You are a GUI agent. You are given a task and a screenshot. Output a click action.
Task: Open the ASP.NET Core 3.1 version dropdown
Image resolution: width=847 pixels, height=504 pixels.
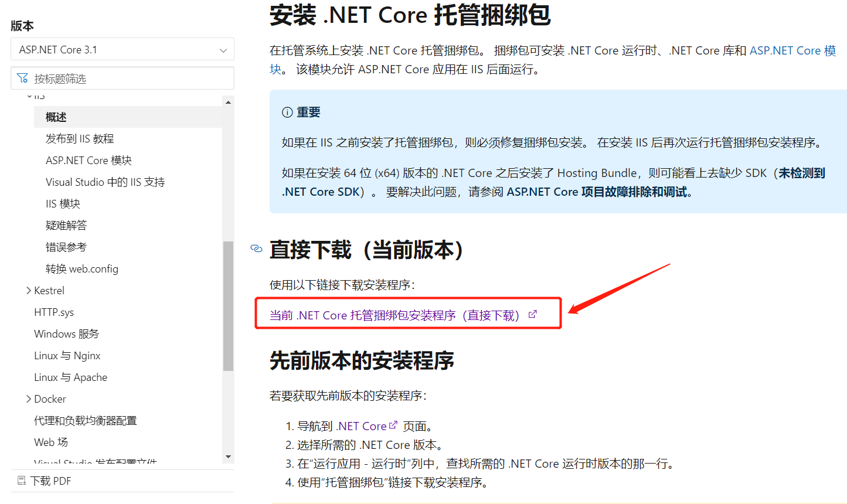click(x=122, y=49)
